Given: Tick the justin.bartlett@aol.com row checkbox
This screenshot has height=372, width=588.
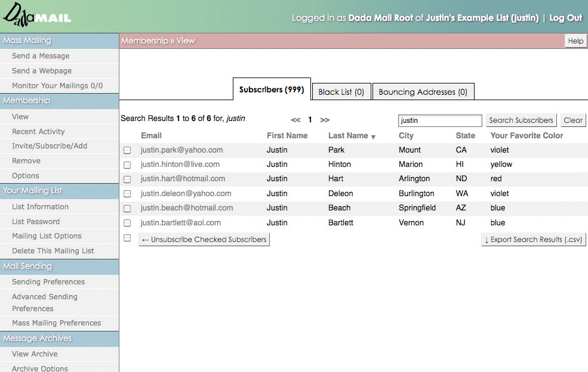Looking at the screenshot, I should [x=128, y=223].
